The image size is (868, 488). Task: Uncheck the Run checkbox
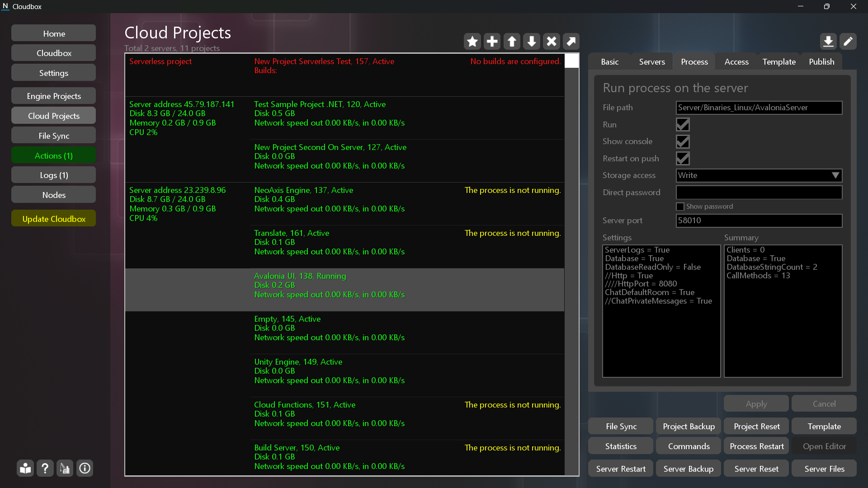(x=683, y=124)
